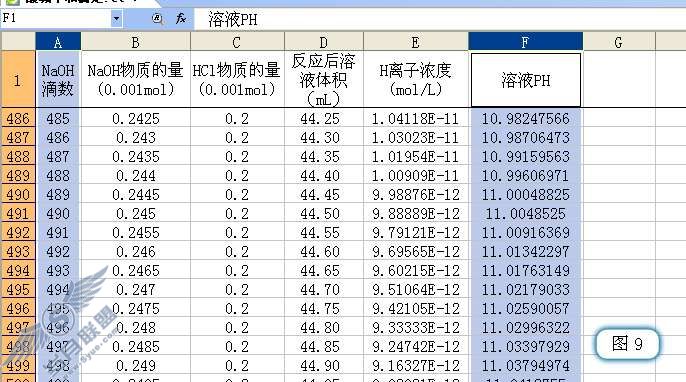Click cell with value 11.01342297

(x=525, y=251)
